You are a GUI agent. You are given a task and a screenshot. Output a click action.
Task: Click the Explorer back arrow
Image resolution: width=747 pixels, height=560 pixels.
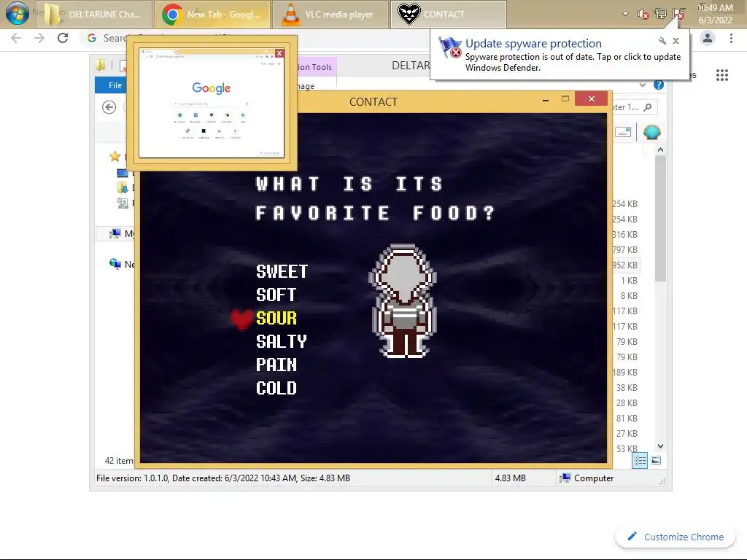click(109, 107)
